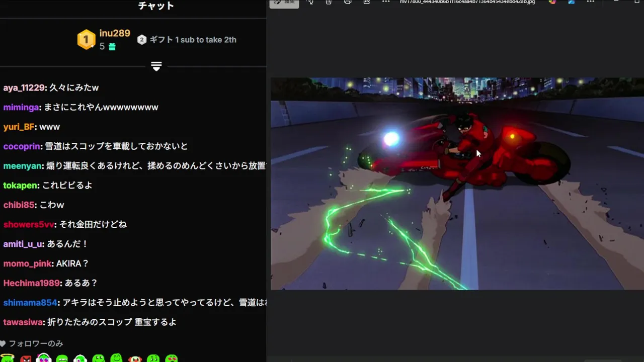
Task: Click the message '久々にみたw'
Action: coord(74,87)
